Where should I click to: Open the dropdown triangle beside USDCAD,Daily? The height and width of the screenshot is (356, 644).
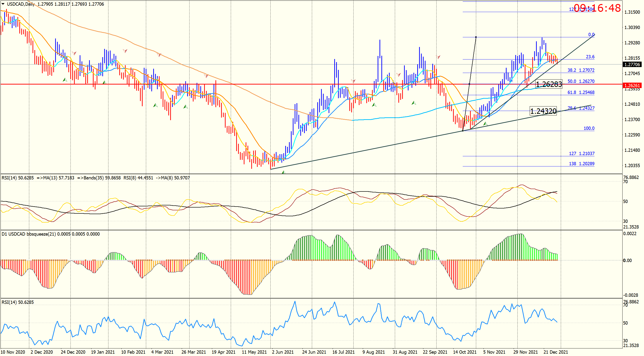click(3, 4)
